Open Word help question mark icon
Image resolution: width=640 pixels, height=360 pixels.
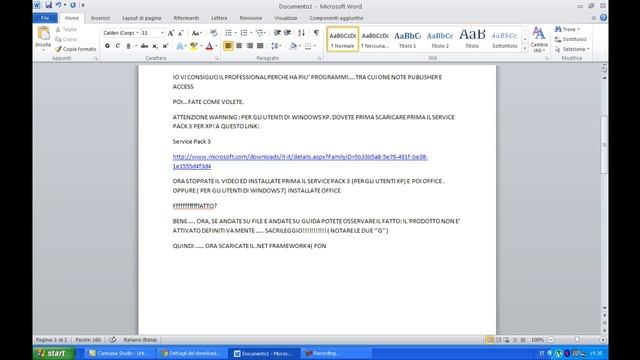(x=603, y=18)
